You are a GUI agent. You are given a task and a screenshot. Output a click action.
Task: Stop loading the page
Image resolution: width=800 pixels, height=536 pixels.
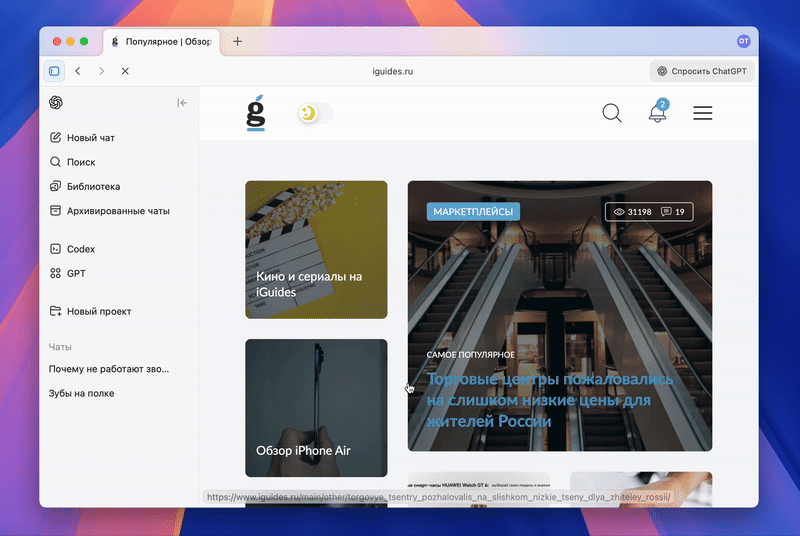(125, 71)
